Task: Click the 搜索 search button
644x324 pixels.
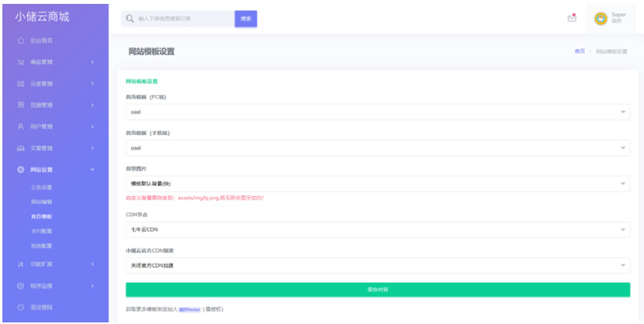Action: tap(246, 18)
